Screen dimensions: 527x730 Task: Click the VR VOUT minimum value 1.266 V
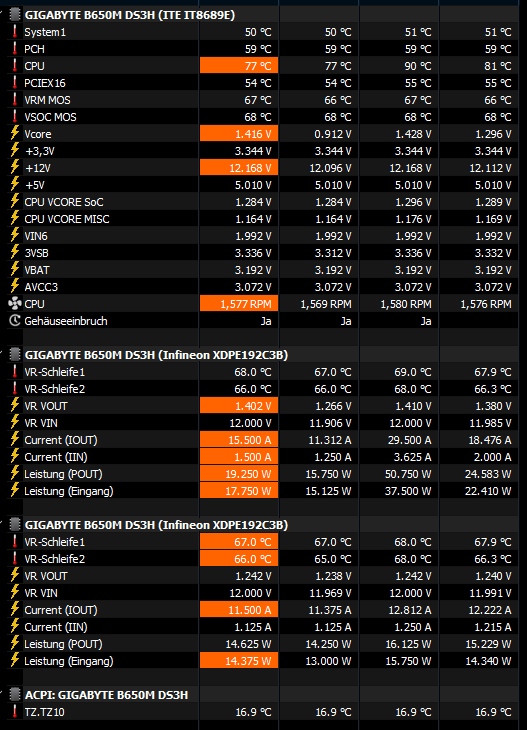pyautogui.click(x=333, y=406)
